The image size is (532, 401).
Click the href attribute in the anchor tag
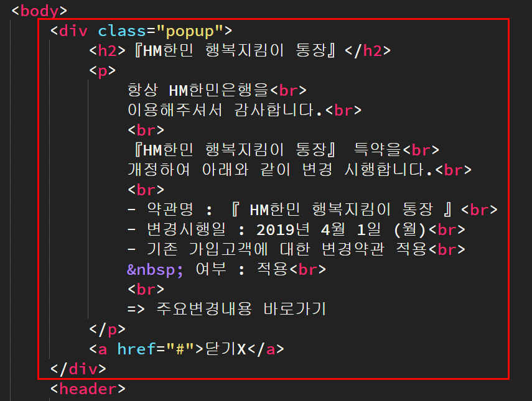(156, 349)
